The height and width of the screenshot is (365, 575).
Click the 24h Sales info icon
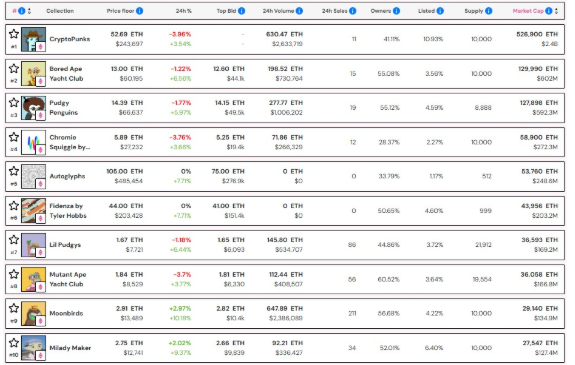353,11
